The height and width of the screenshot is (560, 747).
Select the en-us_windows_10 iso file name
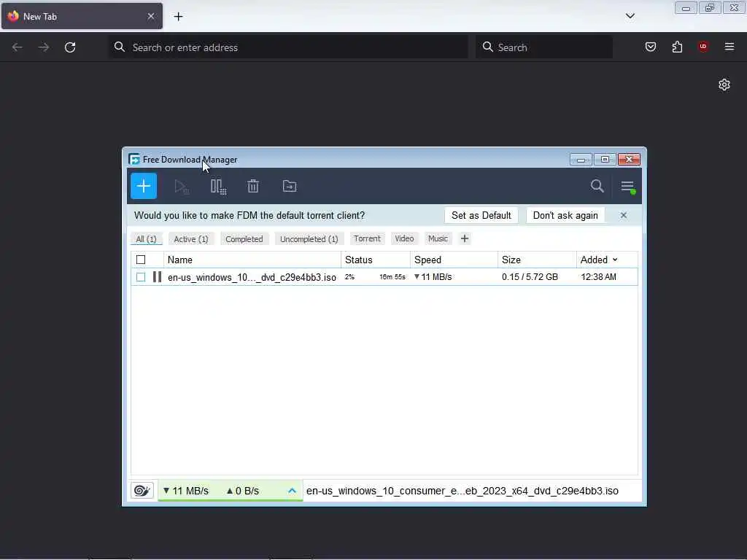tap(252, 277)
